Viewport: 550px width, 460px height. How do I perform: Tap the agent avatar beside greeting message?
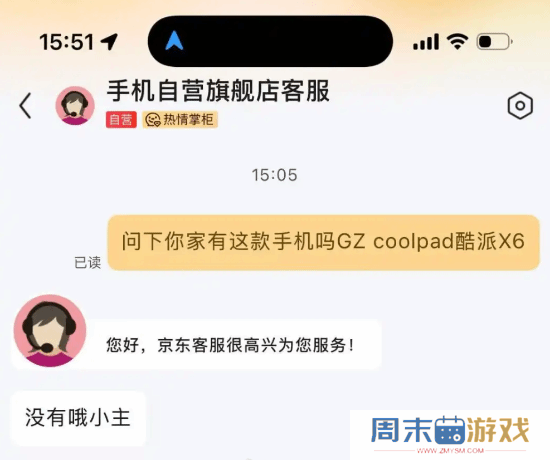50,331
